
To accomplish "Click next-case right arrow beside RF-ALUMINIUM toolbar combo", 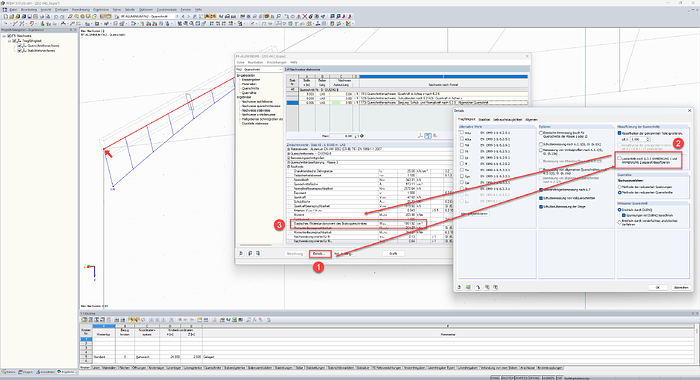I will coord(188,17).
